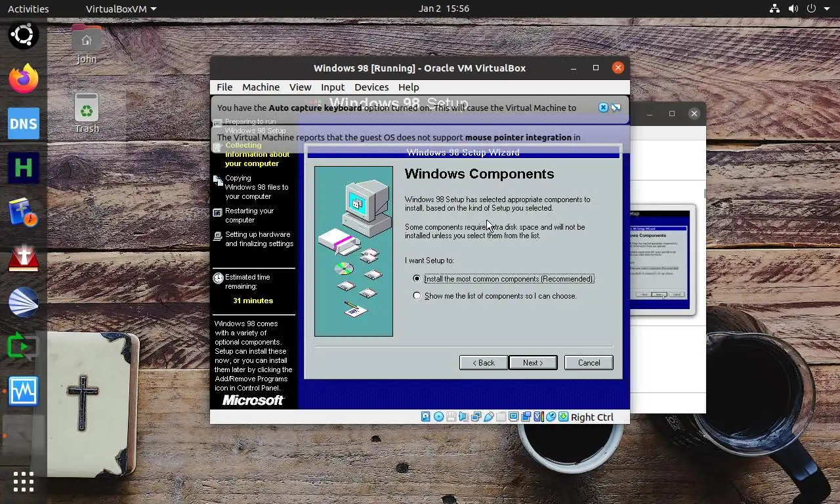Close the background window behind VirtualBox
Viewport: 840px width, 504px height.
[x=694, y=114]
